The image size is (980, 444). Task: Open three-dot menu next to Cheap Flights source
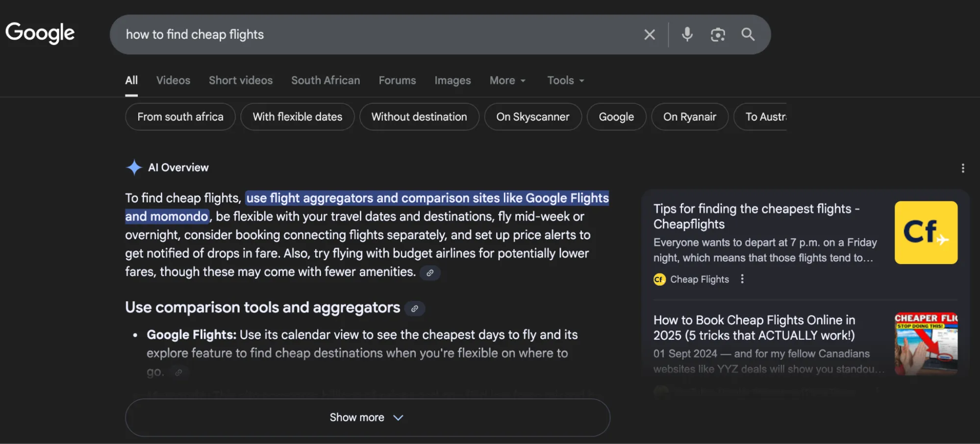point(742,279)
